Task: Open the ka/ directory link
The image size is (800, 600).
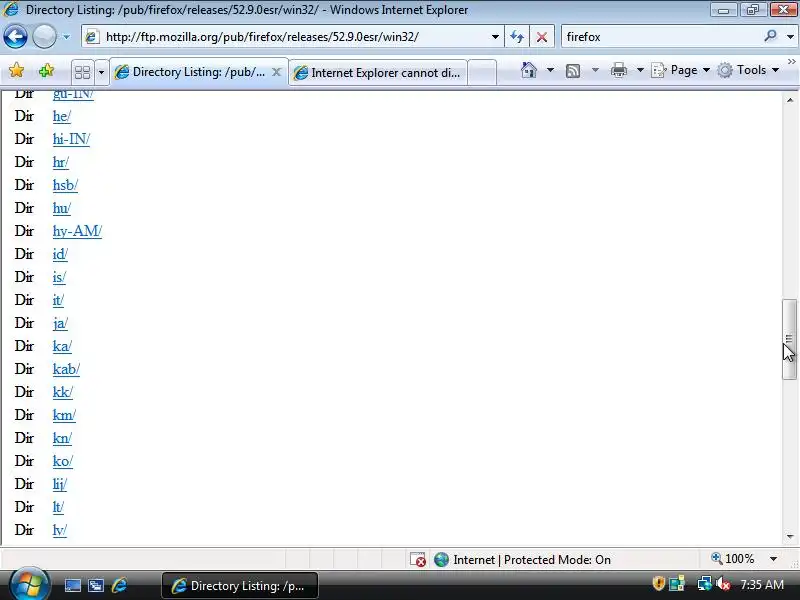Action: [x=62, y=346]
